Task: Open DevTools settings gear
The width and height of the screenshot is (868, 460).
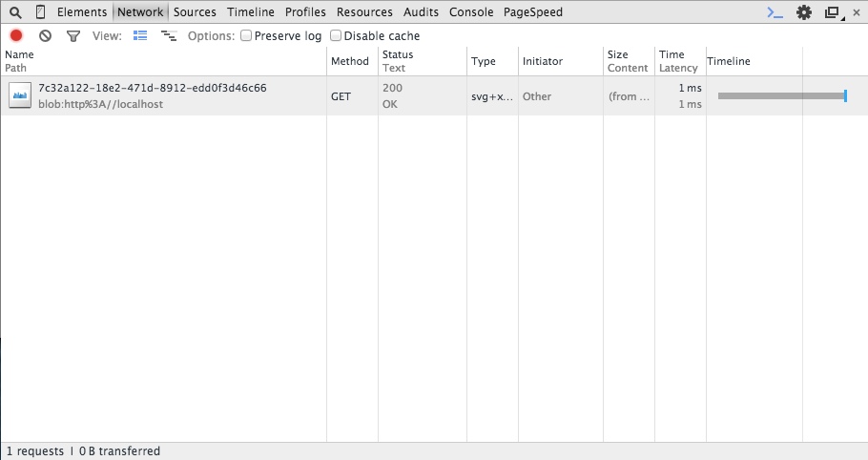Action: click(x=804, y=12)
